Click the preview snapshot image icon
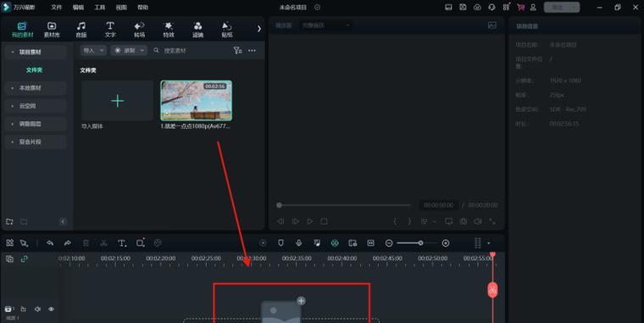This screenshot has width=644, height=323. tap(492, 25)
